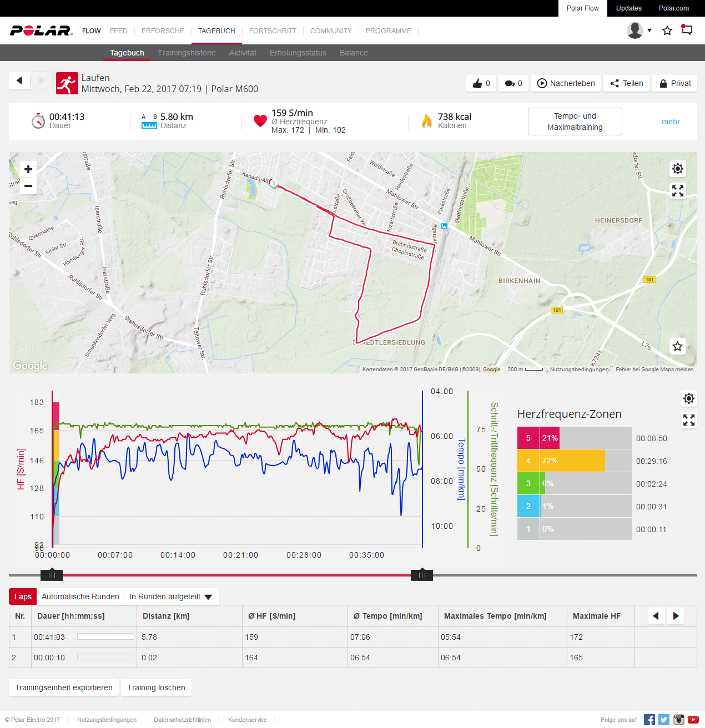Select heart rate zone 3 bar

tap(575, 483)
